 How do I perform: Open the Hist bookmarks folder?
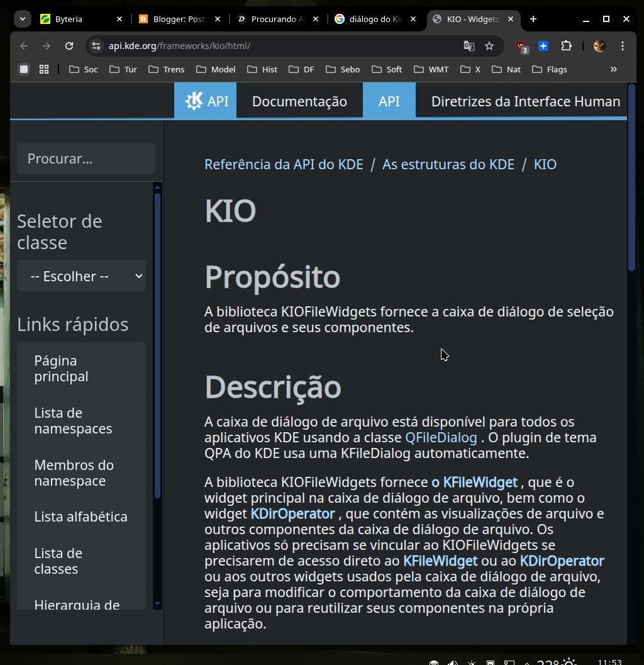262,69
